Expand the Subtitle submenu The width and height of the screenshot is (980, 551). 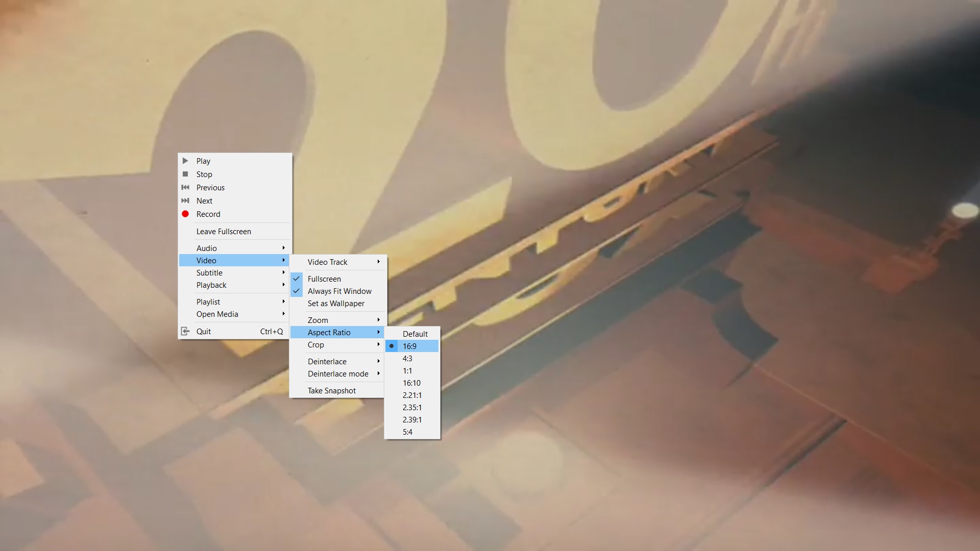[235, 272]
